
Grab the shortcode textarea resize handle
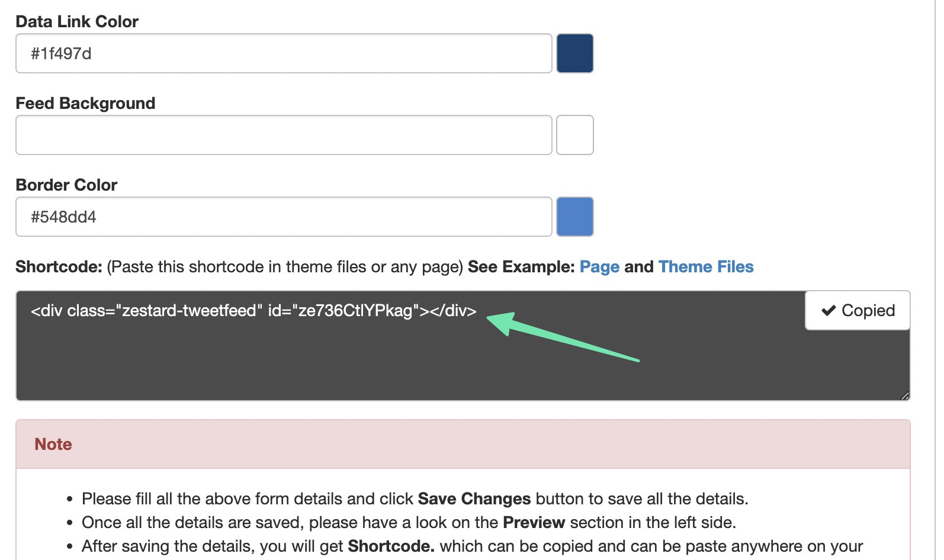pos(904,395)
